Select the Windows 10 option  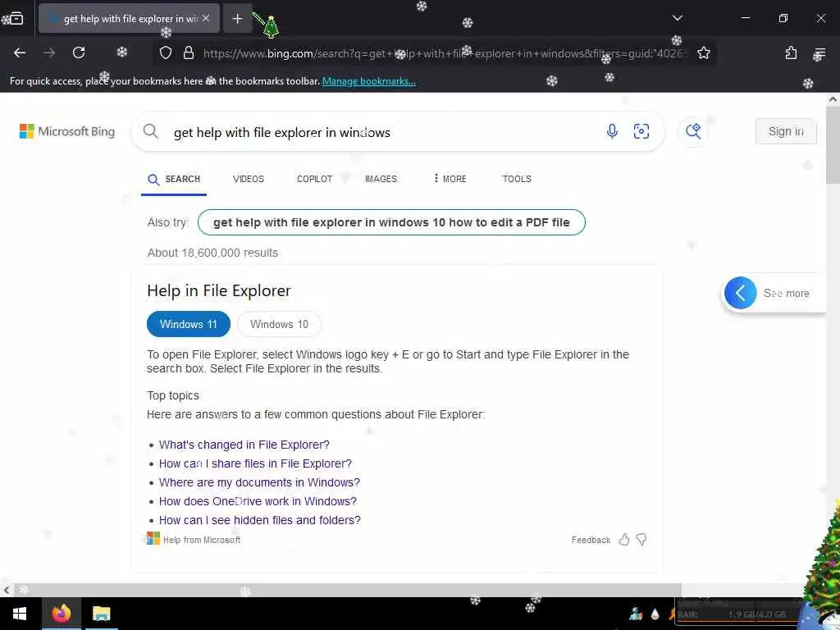click(x=279, y=324)
